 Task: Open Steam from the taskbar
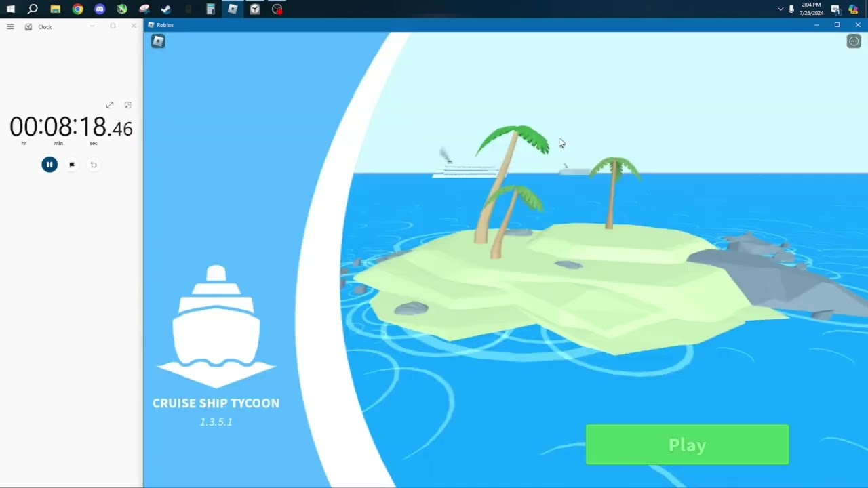[166, 9]
